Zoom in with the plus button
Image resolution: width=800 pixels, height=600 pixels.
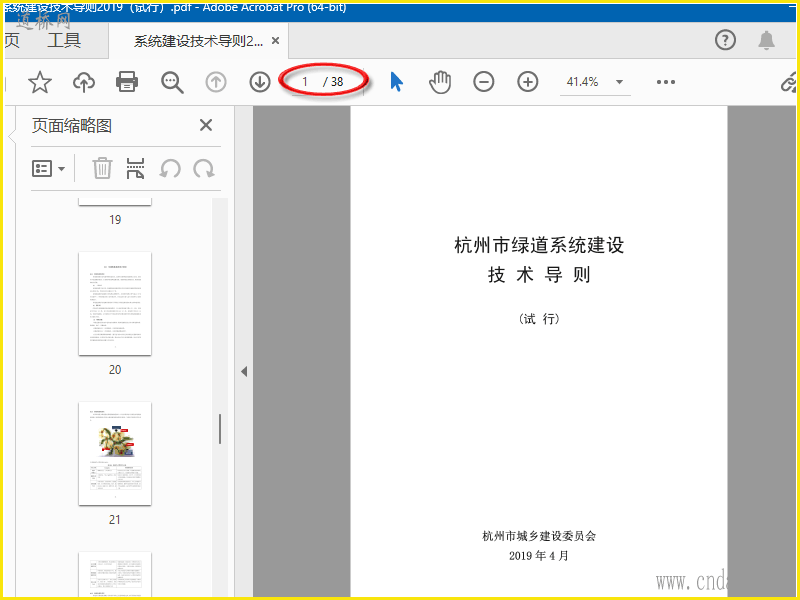point(528,82)
